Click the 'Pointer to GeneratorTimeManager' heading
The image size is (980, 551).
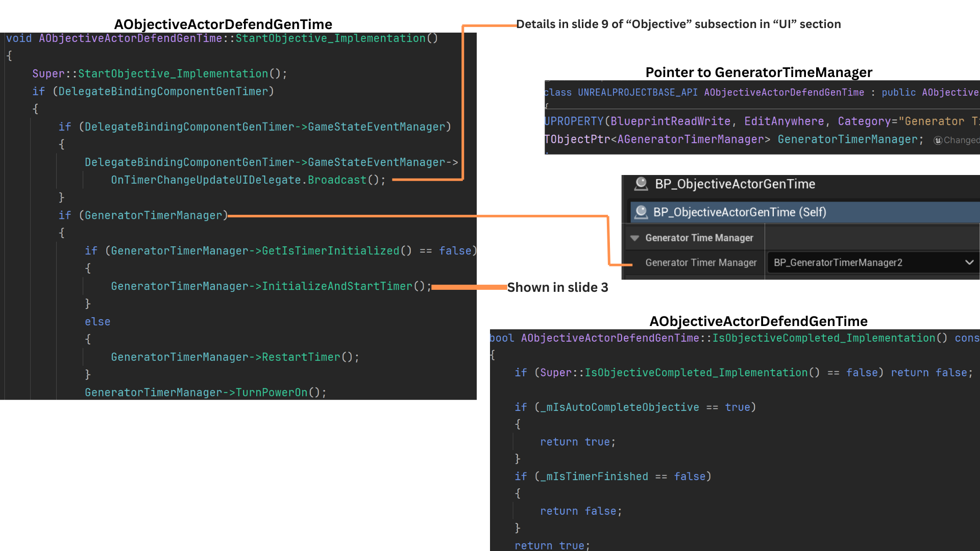758,72
